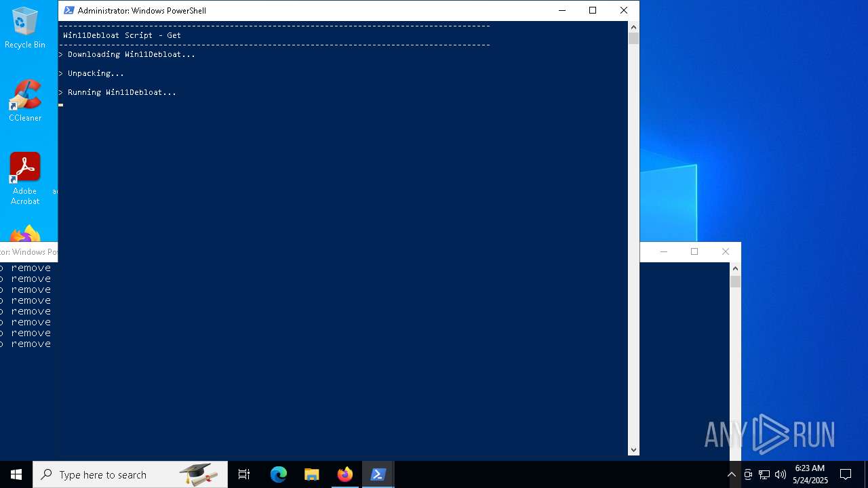Launch Microsoft Edge from the taskbar
Viewport: 868px width, 488px height.
pyautogui.click(x=279, y=474)
